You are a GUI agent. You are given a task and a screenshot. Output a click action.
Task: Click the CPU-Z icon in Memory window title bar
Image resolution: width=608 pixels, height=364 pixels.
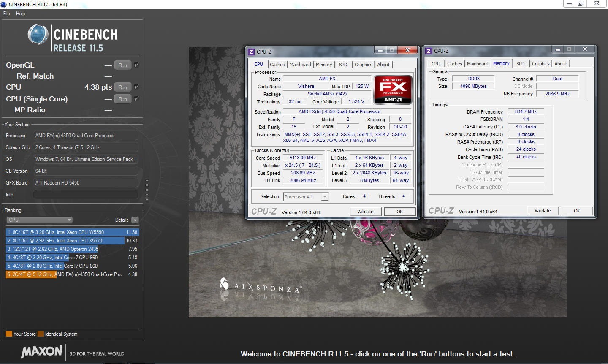pos(429,51)
